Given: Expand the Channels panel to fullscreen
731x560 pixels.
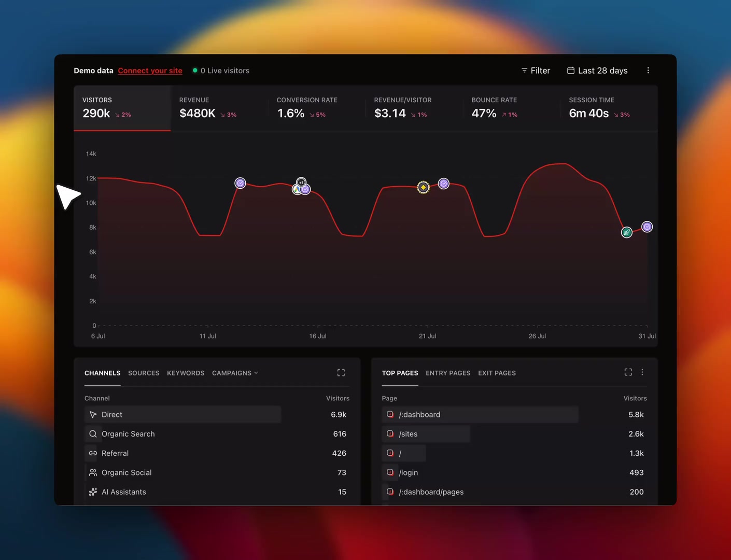Looking at the screenshot, I should 341,373.
